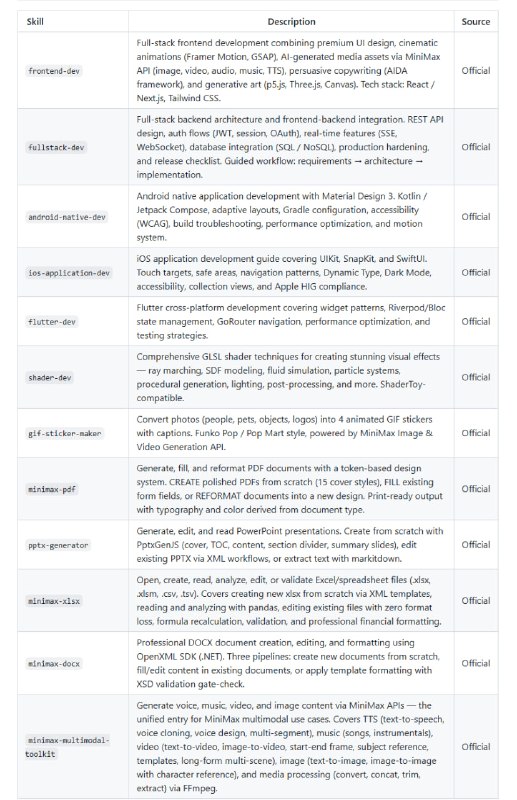Click the Official source cell for minimax-pdf

[x=476, y=489]
